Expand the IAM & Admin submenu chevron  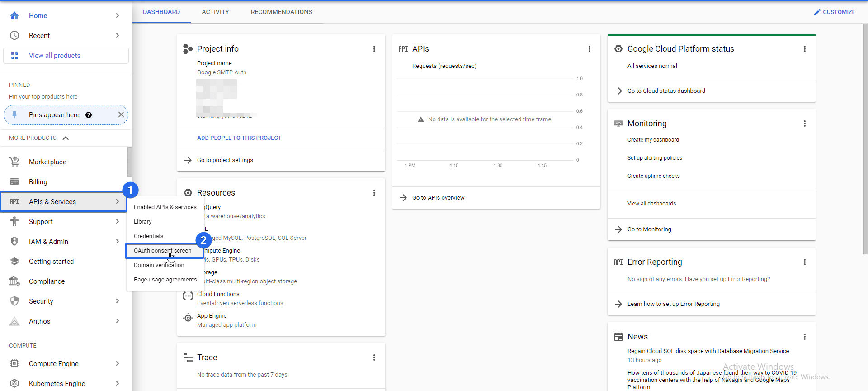tap(118, 241)
